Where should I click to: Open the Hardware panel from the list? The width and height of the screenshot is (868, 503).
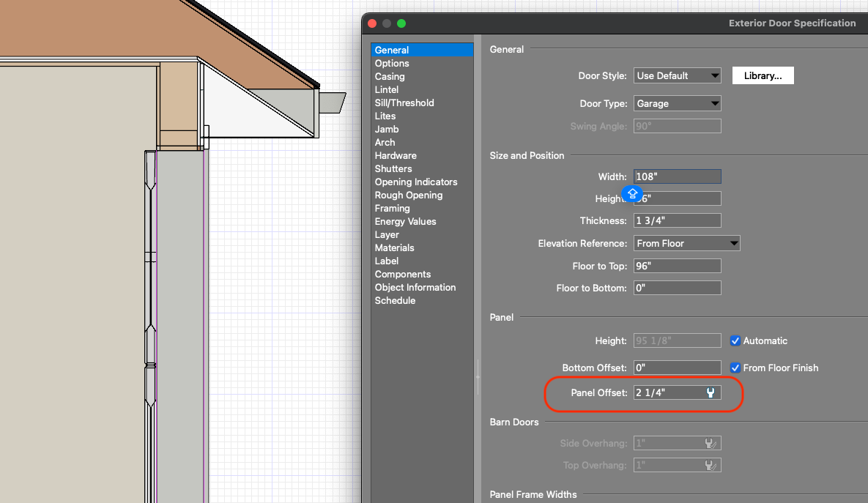[x=396, y=156]
